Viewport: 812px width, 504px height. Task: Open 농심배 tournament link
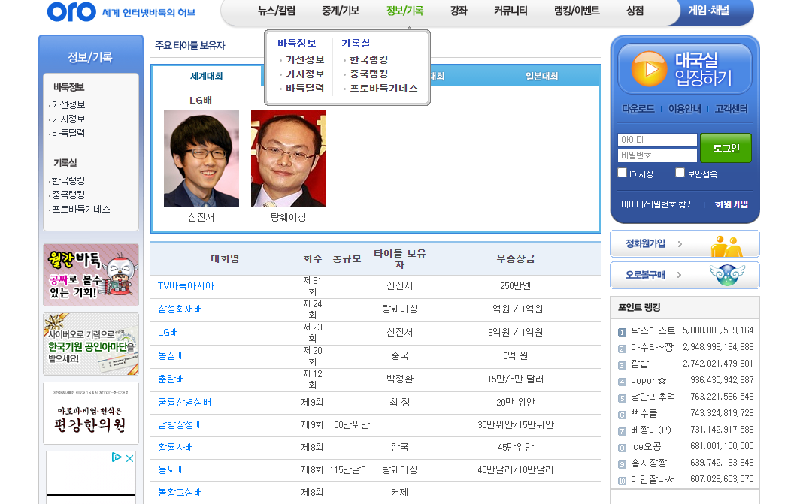click(171, 355)
